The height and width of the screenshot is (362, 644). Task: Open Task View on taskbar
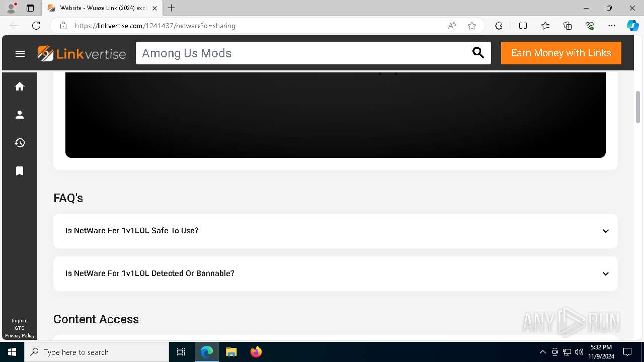[181, 352]
